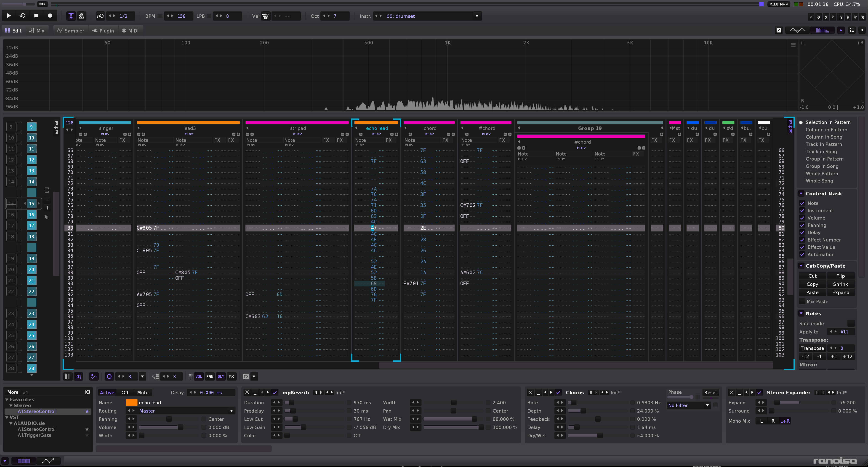Enable the Mix-Paste checkbox
The height and width of the screenshot is (467, 868).
[802, 301]
